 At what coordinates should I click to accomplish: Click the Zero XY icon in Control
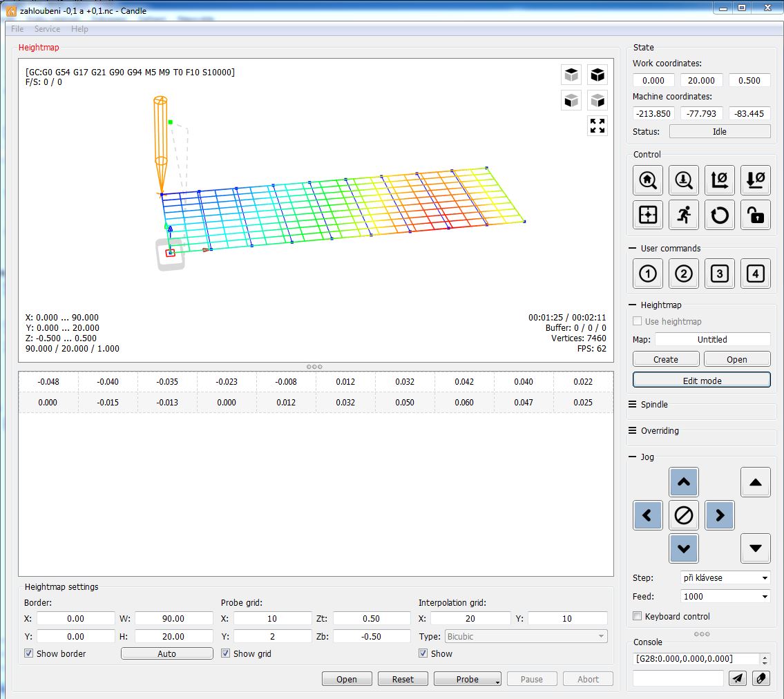[720, 180]
